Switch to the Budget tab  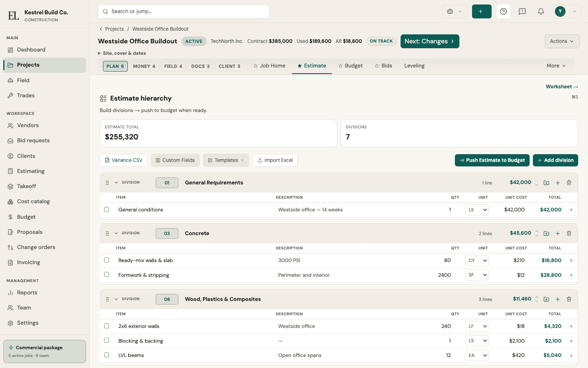(350, 66)
